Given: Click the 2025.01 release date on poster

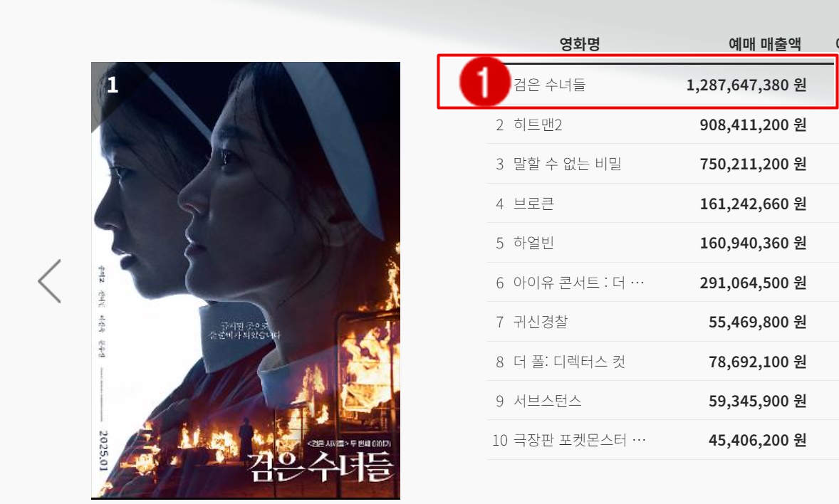Looking at the screenshot, I should point(103,451).
